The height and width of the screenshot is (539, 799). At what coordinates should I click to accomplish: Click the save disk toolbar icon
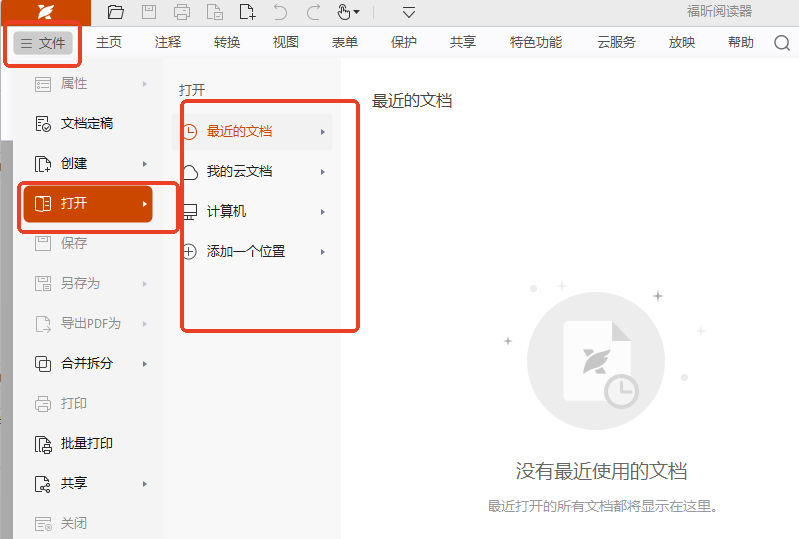point(149,12)
